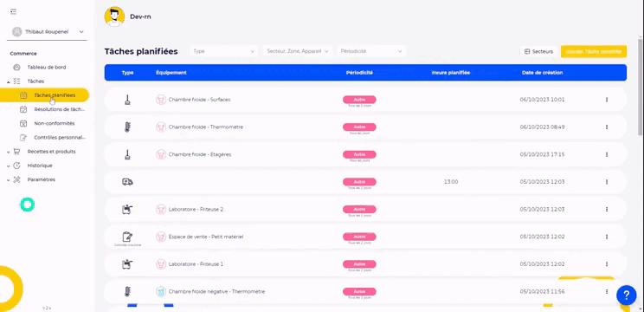Click the yellow add planned task button
This screenshot has height=312, width=644.
(x=594, y=51)
